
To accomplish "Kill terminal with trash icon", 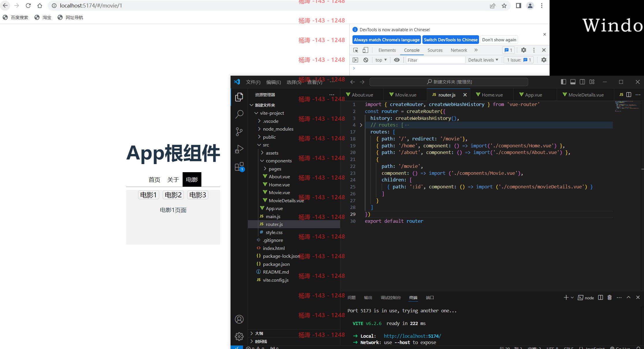I will [610, 297].
